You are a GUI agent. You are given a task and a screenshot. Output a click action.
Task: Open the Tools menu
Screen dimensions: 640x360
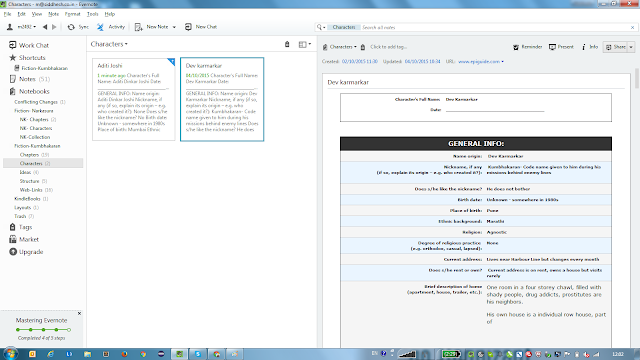tap(93, 14)
